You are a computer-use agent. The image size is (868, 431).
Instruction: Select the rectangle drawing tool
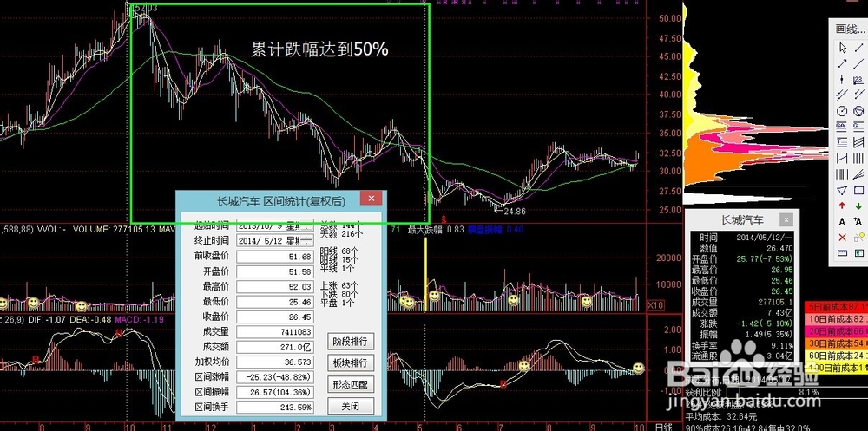click(x=858, y=190)
